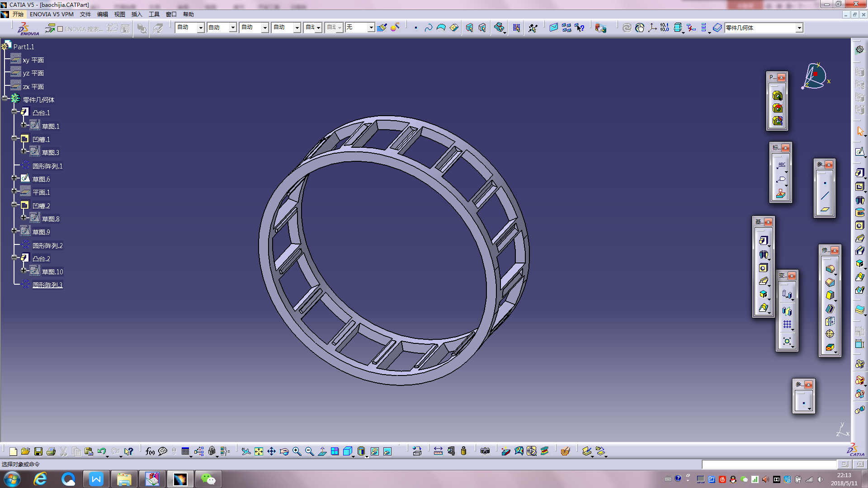The image size is (868, 488).
Task: Select the Pad tool in sketch-based features palette
Action: 763,241
